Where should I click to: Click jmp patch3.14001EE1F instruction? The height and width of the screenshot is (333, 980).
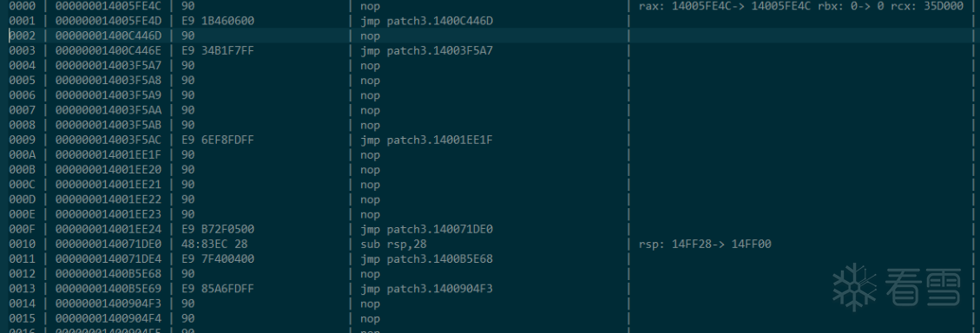click(426, 140)
